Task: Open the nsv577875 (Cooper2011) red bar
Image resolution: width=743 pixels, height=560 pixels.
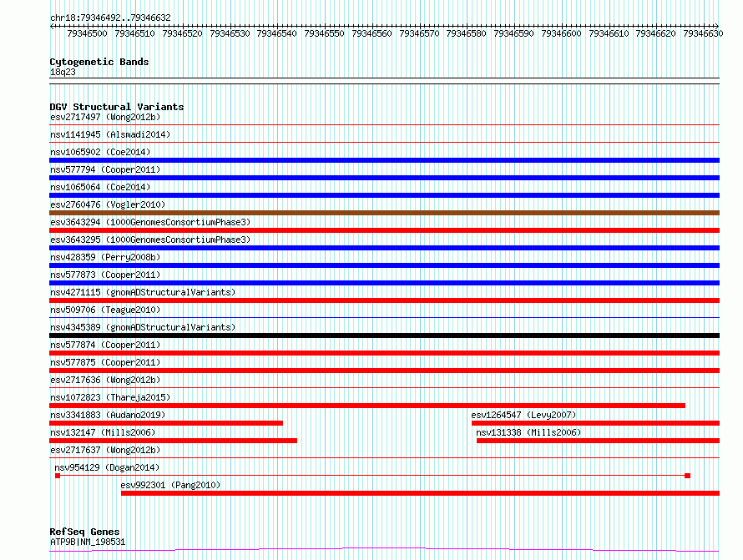Action: coord(384,371)
